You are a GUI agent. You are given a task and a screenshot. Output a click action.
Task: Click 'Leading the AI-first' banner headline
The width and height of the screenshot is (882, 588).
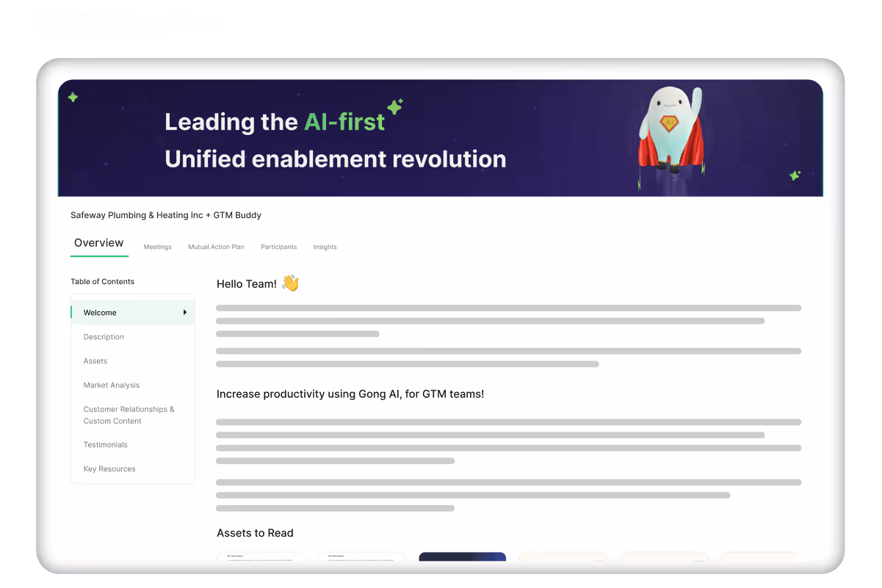coord(275,122)
